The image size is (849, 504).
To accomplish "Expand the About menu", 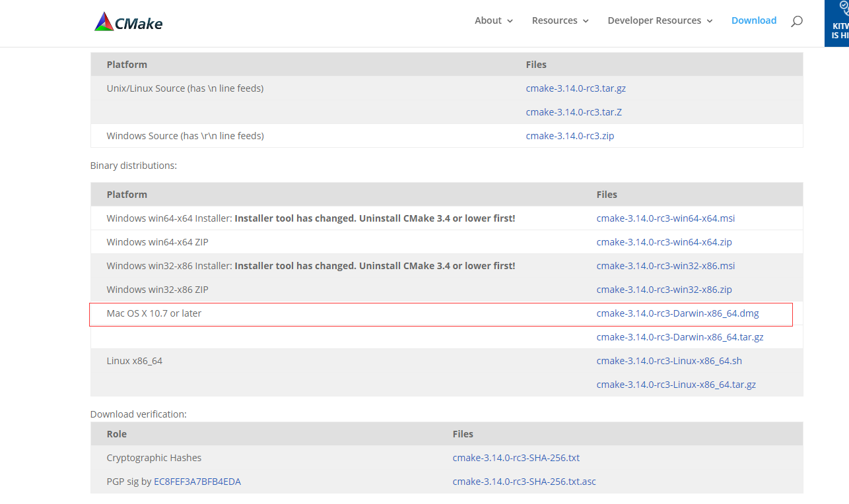I will (x=494, y=20).
